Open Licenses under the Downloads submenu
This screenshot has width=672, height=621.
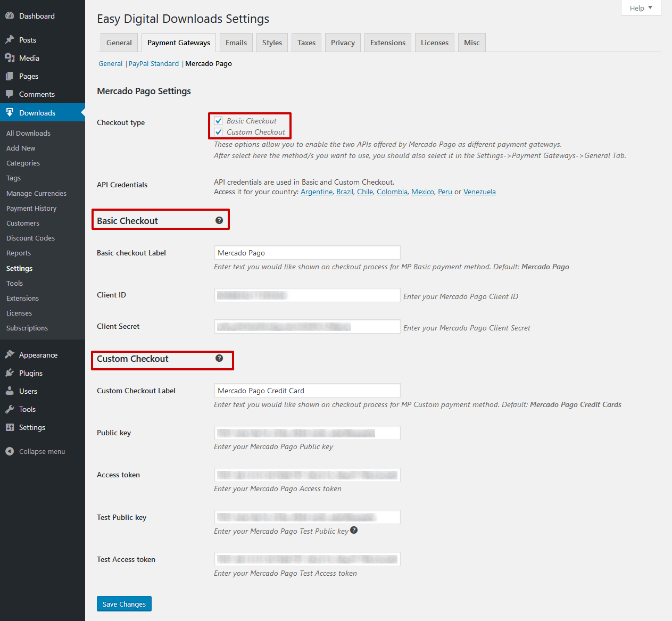pyautogui.click(x=19, y=313)
